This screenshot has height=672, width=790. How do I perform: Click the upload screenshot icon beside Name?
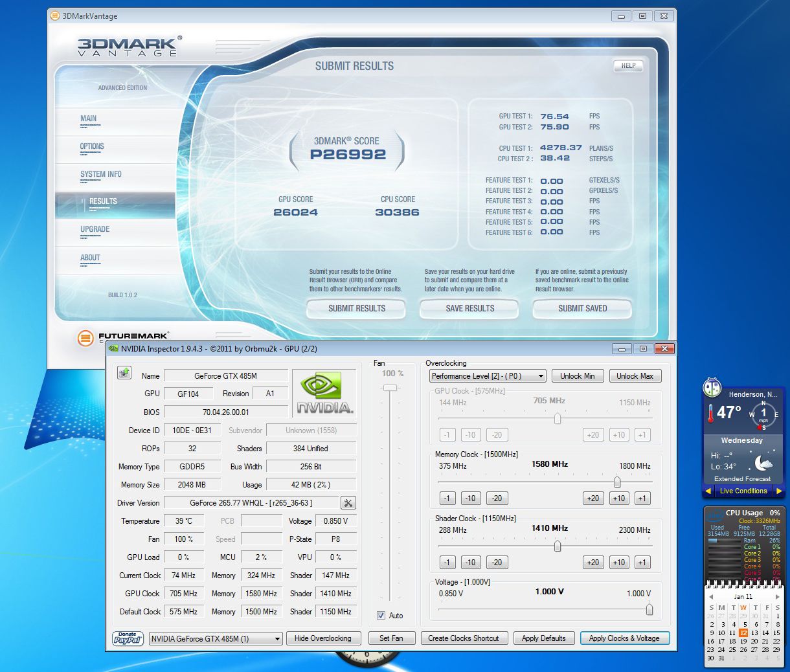tap(124, 373)
